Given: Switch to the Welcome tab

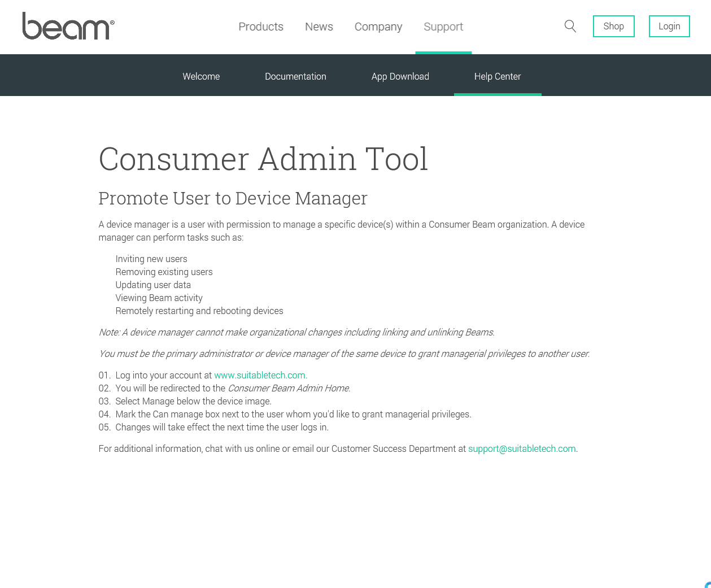Looking at the screenshot, I should click(201, 76).
